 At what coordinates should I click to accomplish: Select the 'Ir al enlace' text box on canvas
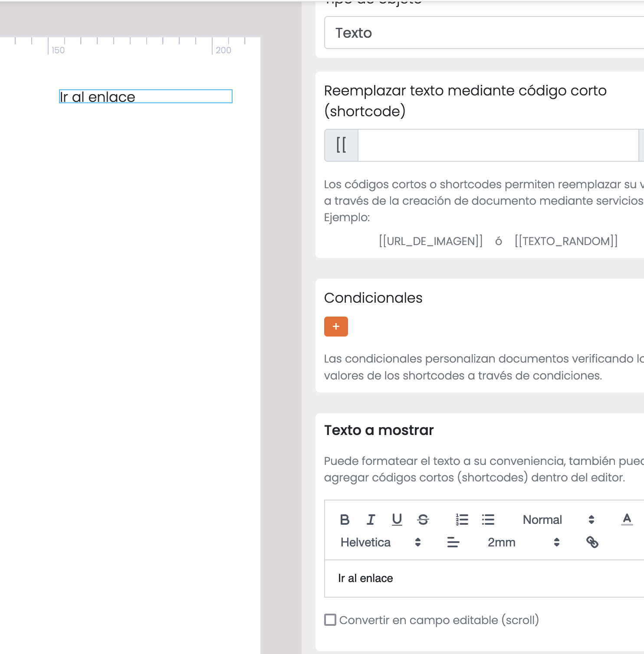[x=146, y=96]
